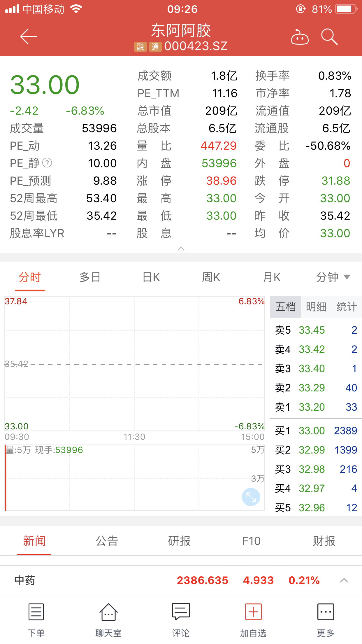362x644 pixels.
Task: Tap the 卖3 price 33.40 row
Action: [316, 369]
